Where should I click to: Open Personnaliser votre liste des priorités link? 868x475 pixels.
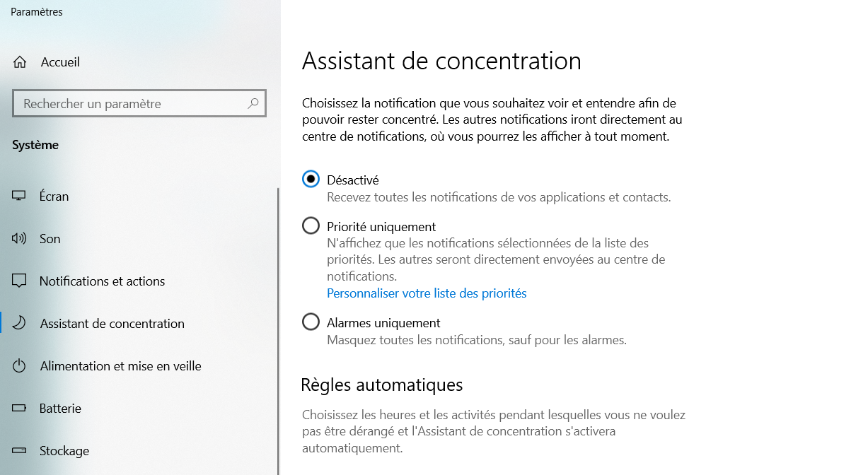point(427,293)
